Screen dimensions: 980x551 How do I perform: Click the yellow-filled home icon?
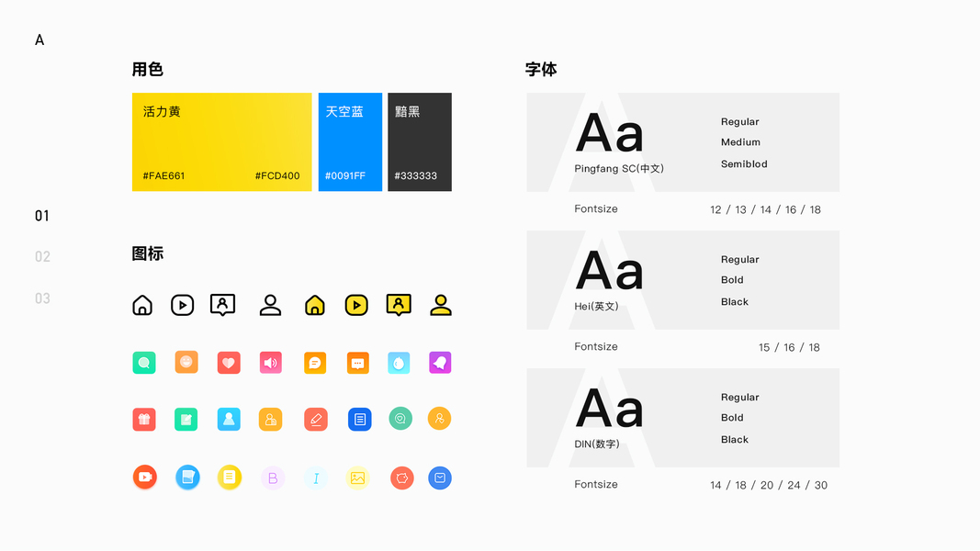click(315, 305)
